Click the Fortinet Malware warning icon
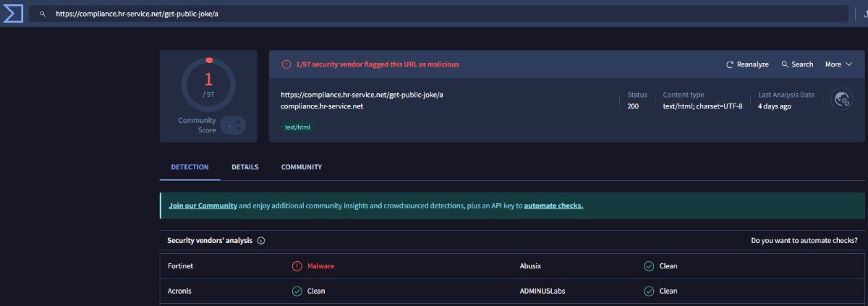The width and height of the screenshot is (868, 306). 297,266
